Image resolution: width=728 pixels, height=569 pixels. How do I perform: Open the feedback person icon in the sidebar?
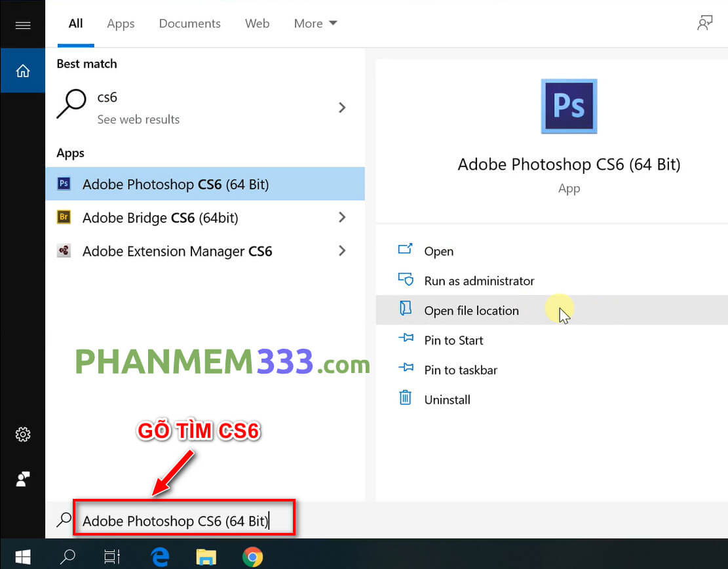click(x=23, y=479)
